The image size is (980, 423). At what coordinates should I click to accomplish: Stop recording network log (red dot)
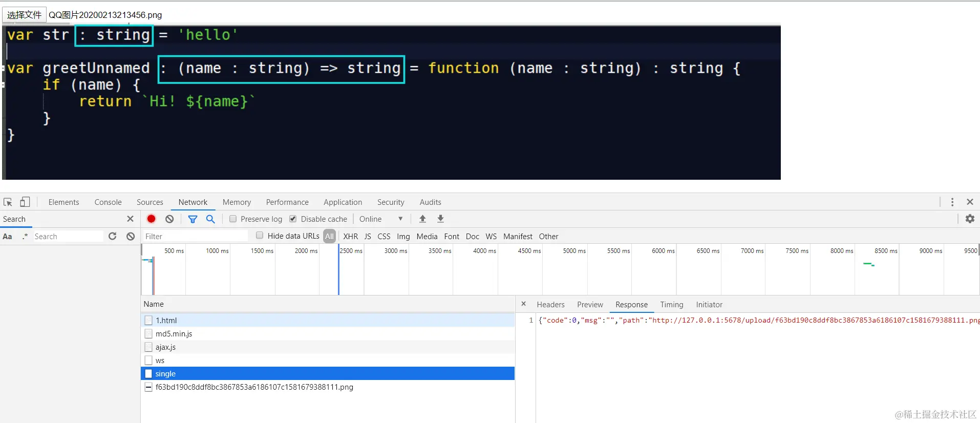[151, 219]
